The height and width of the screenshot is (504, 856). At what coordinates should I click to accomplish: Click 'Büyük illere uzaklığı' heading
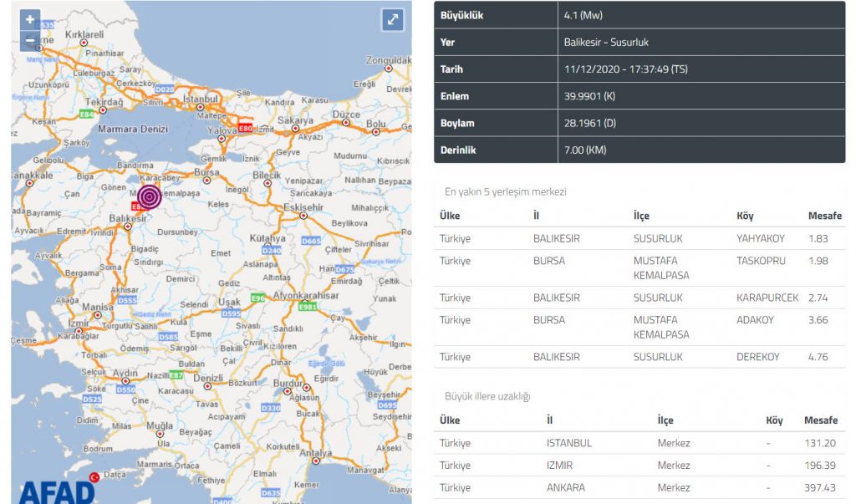487,396
